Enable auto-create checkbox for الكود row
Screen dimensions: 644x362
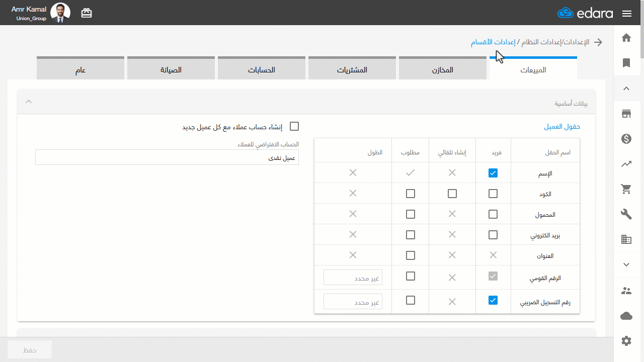452,194
